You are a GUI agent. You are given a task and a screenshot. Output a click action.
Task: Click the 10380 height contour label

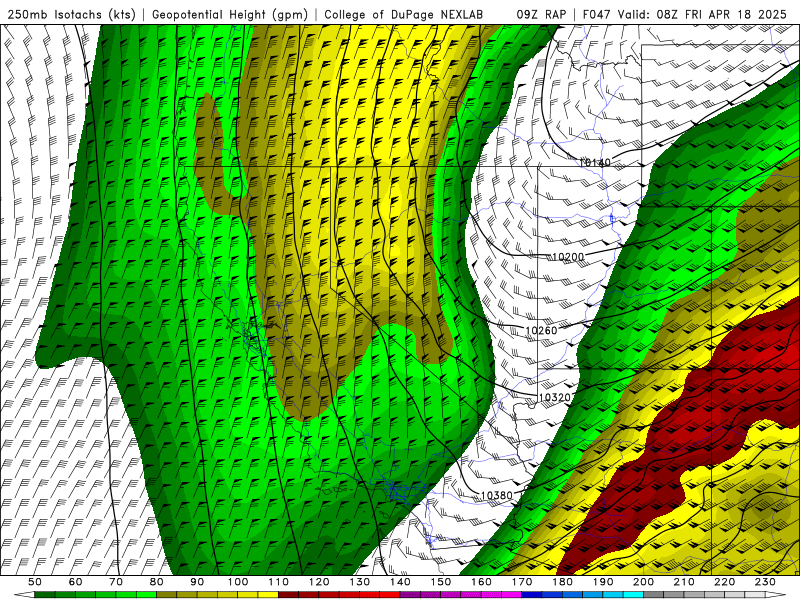[496, 495]
